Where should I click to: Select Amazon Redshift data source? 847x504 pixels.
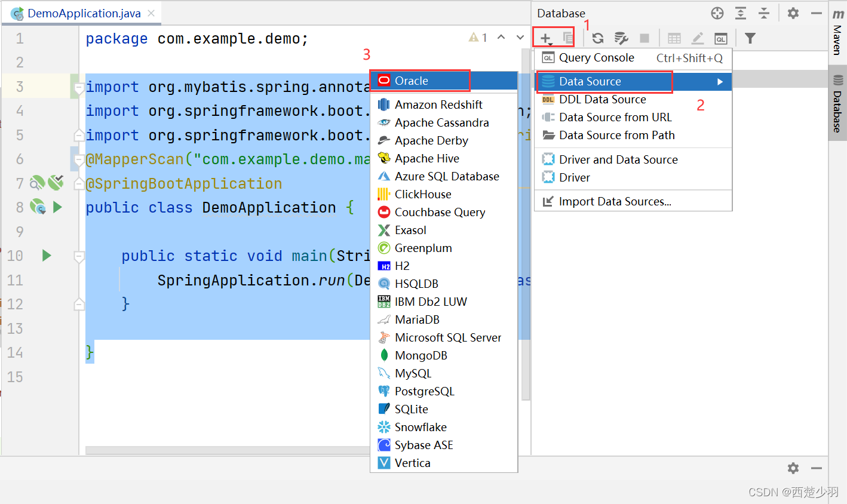tap(444, 105)
